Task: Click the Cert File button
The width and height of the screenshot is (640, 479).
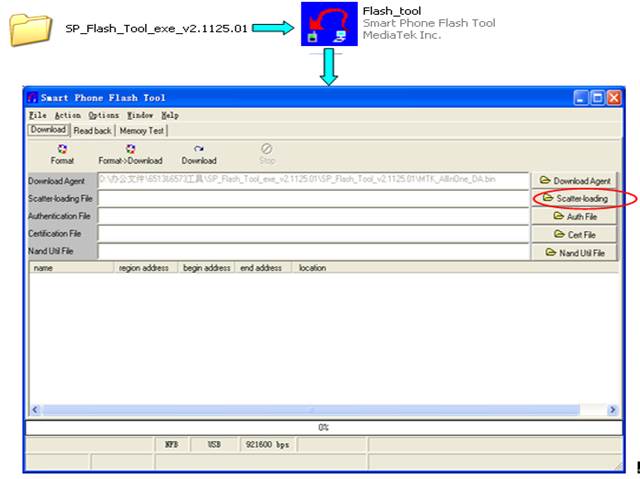Action: pyautogui.click(x=574, y=235)
